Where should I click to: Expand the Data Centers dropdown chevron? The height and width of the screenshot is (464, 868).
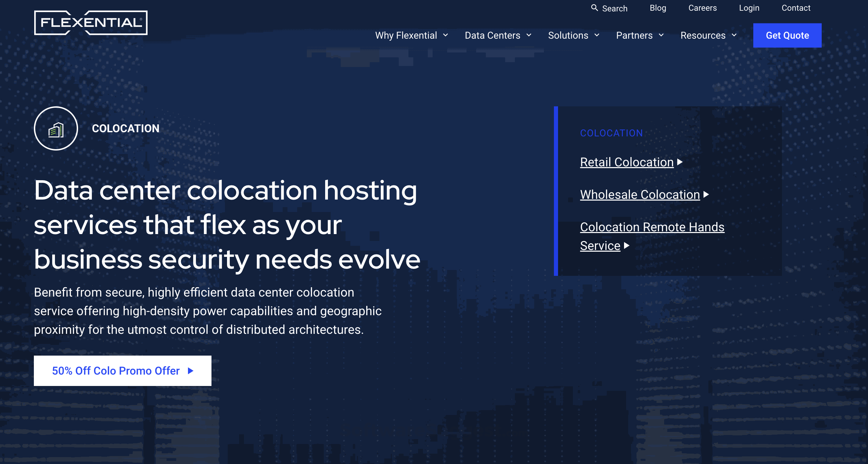(529, 35)
